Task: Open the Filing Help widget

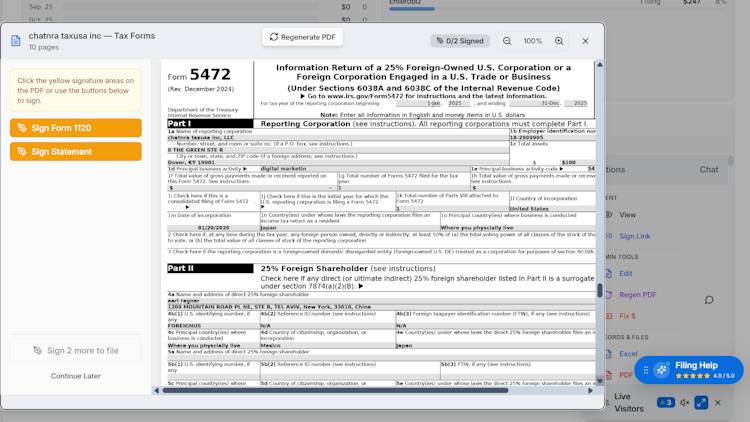Action: pyautogui.click(x=689, y=370)
